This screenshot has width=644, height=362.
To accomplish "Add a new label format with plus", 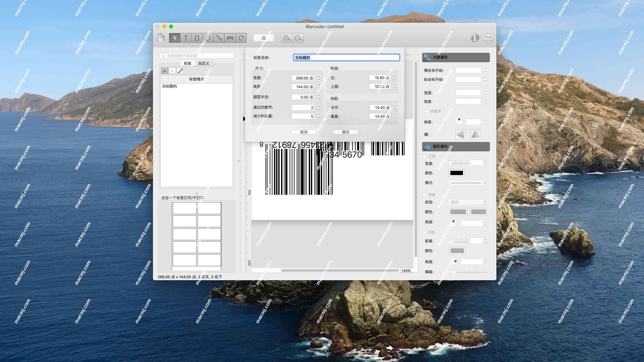I will [165, 71].
